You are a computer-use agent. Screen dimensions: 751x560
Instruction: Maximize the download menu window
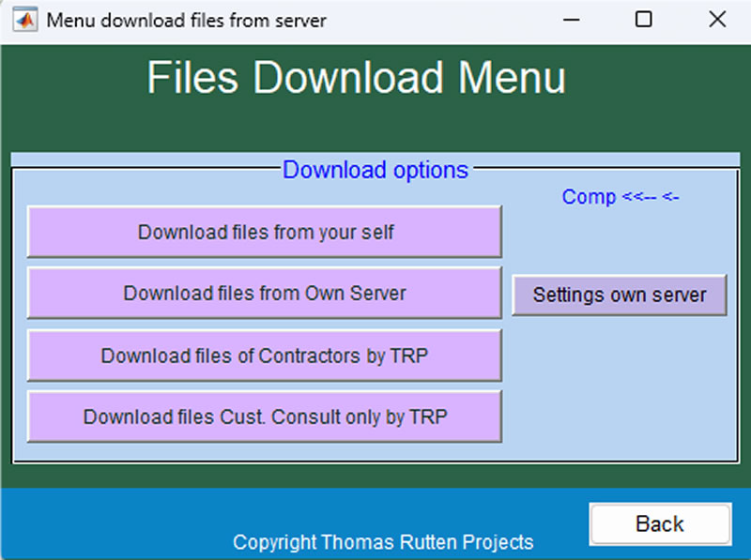click(643, 20)
